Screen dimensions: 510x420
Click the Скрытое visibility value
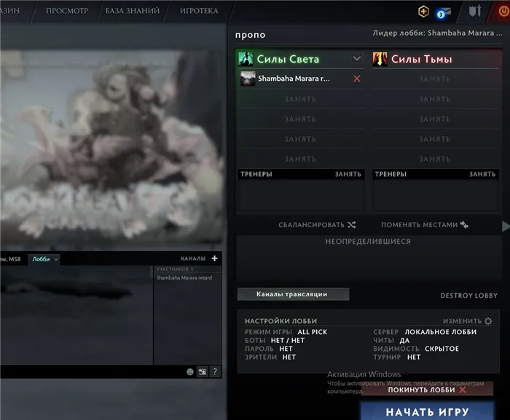click(442, 349)
